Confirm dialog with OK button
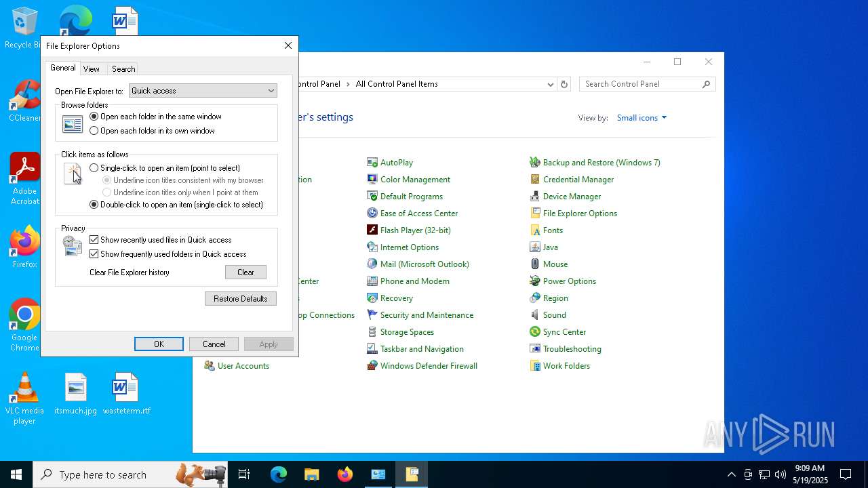868x488 pixels. pyautogui.click(x=159, y=344)
